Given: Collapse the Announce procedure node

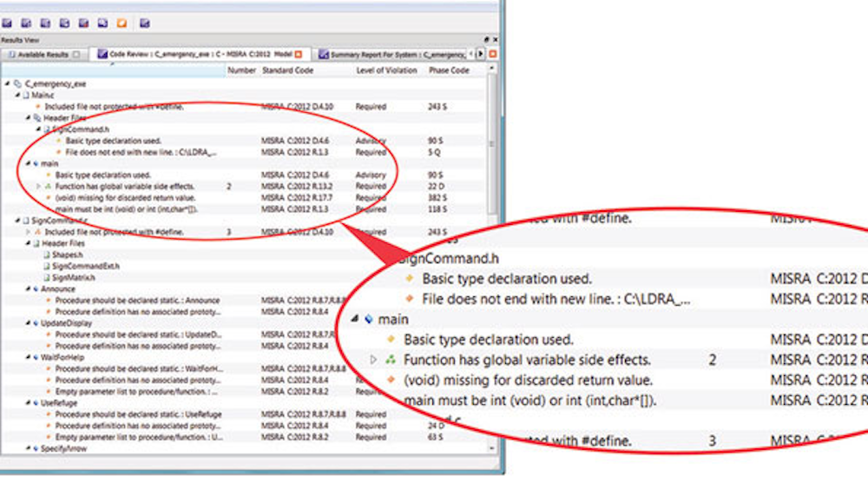Looking at the screenshot, I should point(29,289).
